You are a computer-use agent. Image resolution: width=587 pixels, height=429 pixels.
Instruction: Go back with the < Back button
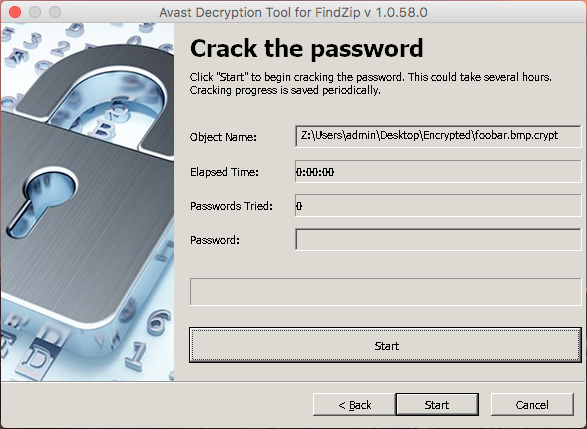coord(354,405)
